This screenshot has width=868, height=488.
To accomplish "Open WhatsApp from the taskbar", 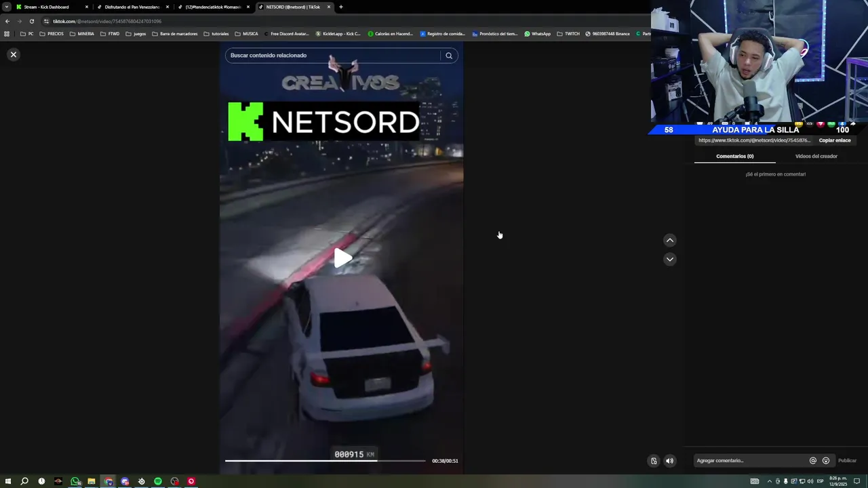I will 75,481.
